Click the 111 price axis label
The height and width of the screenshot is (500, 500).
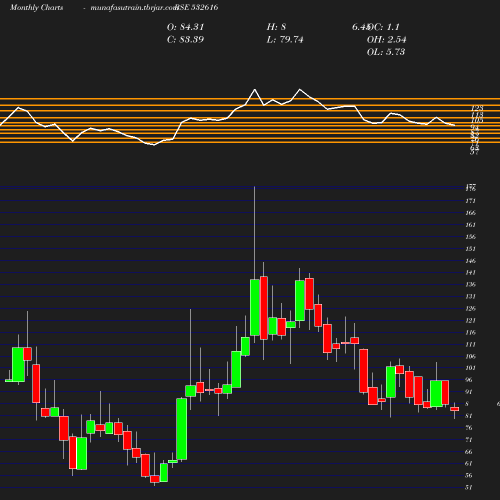[470, 344]
